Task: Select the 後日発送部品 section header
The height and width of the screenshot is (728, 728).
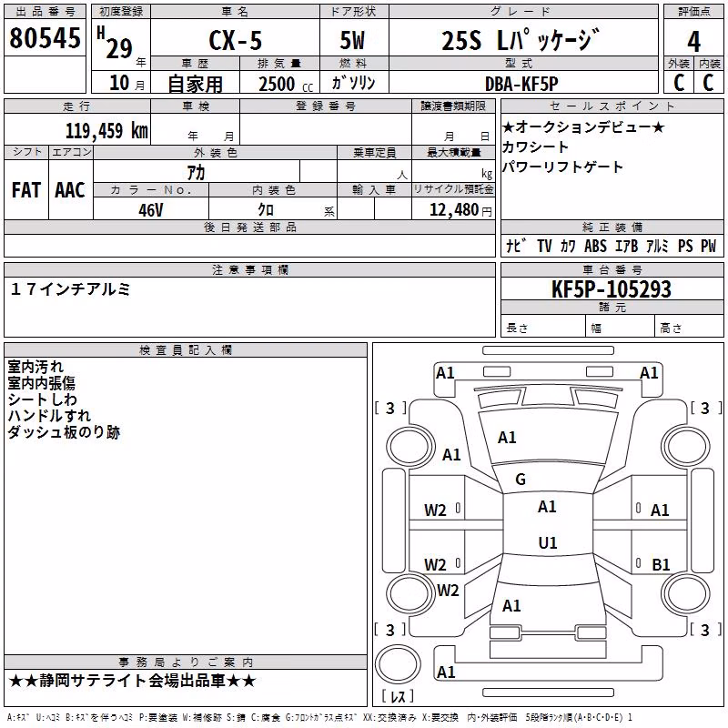Action: tap(250, 227)
